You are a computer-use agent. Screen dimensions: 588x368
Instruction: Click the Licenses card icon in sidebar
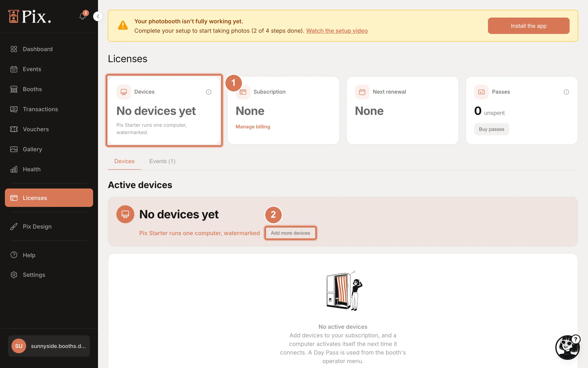[14, 198]
